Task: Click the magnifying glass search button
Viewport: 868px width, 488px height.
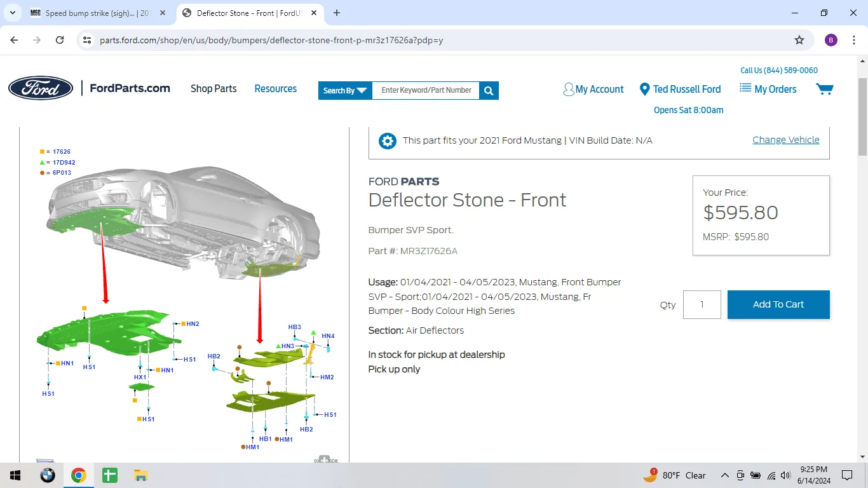Action: [x=489, y=90]
